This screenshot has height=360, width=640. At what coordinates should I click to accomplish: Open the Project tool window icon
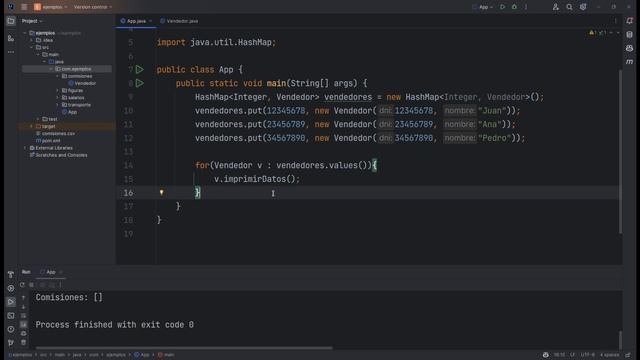click(x=11, y=21)
